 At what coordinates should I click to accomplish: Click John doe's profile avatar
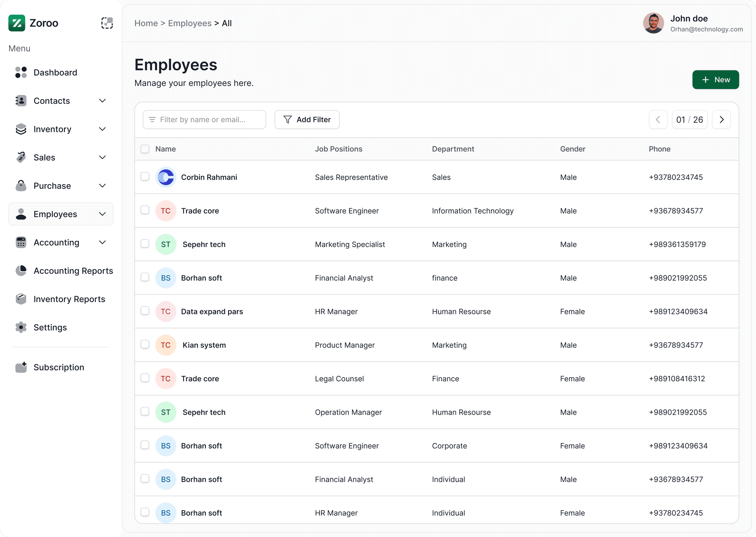point(653,23)
